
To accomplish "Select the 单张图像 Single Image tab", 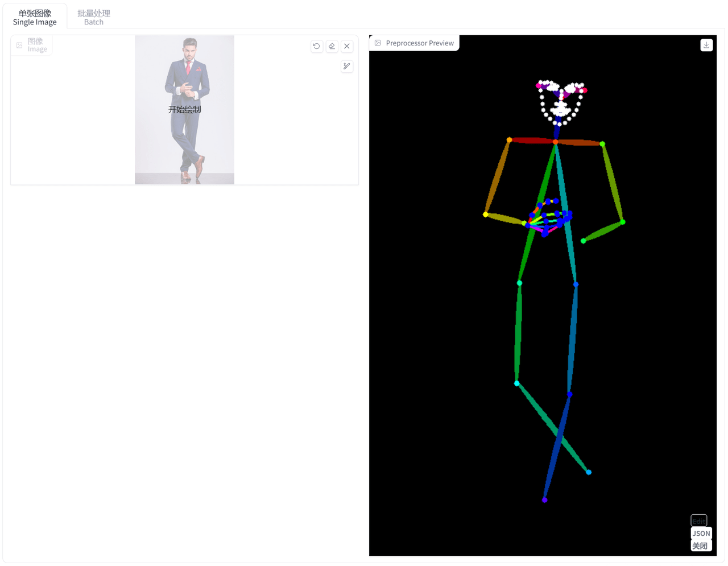I will click(x=35, y=16).
